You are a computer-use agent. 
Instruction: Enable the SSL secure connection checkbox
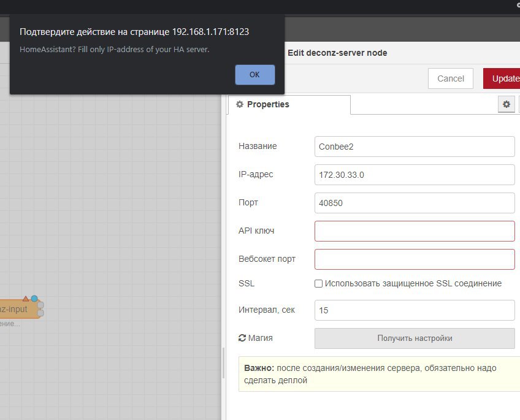tap(318, 283)
